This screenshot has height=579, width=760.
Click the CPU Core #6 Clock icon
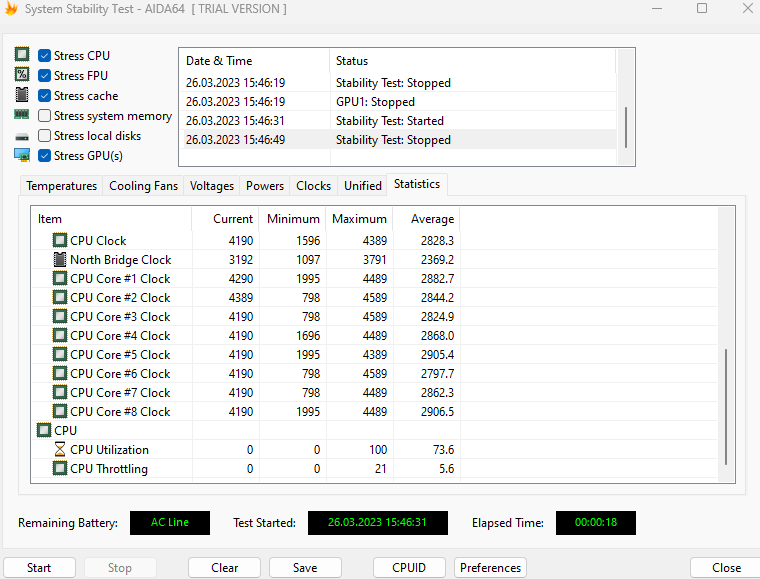60,374
